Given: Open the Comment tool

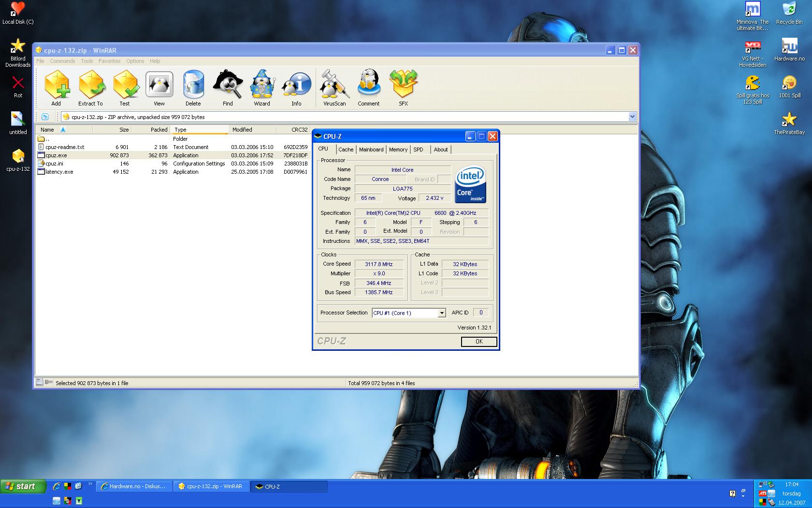Looking at the screenshot, I should coord(369,88).
